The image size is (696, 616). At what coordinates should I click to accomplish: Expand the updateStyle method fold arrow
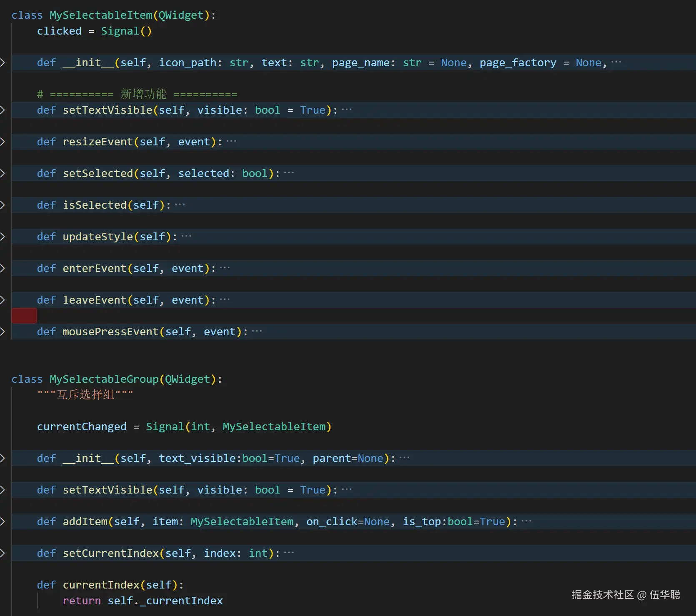(3, 237)
